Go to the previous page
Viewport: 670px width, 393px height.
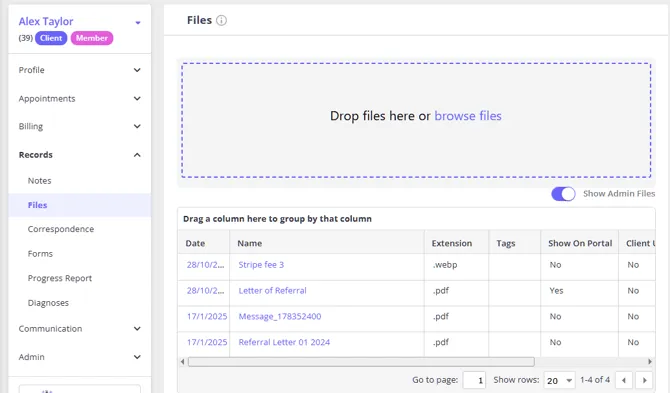coord(624,380)
